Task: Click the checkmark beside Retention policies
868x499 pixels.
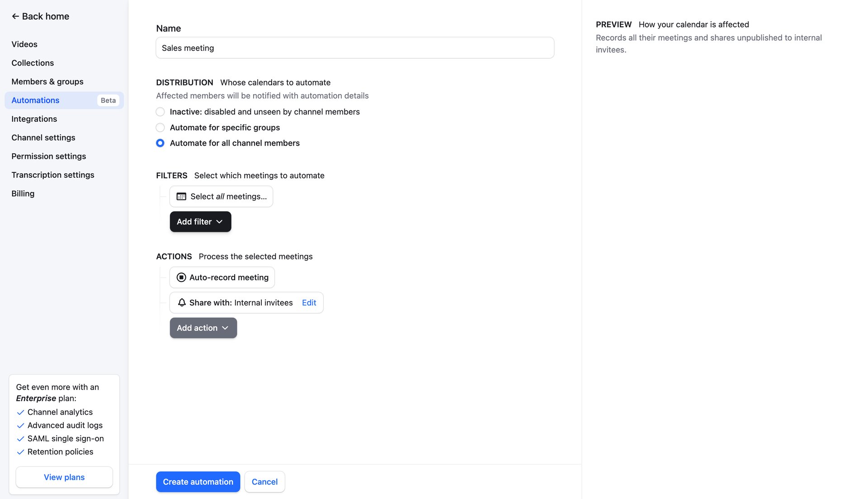Action: (x=20, y=451)
